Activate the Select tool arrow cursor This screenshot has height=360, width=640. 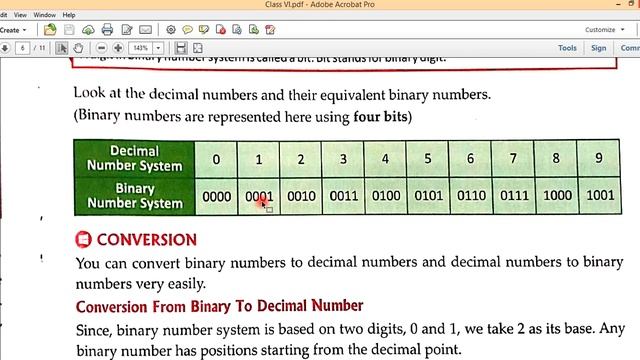click(x=62, y=48)
